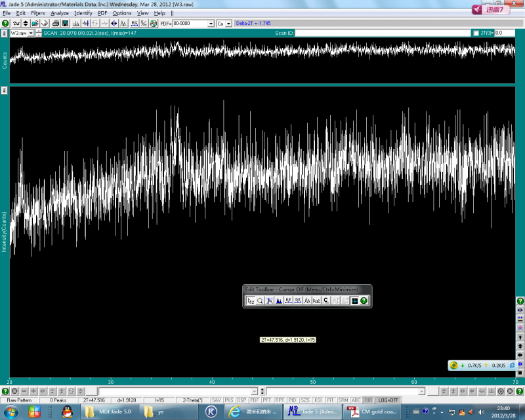Screen dimensions: 525x420
Task: Click the PKS status bar button
Action: [x=229, y=400]
